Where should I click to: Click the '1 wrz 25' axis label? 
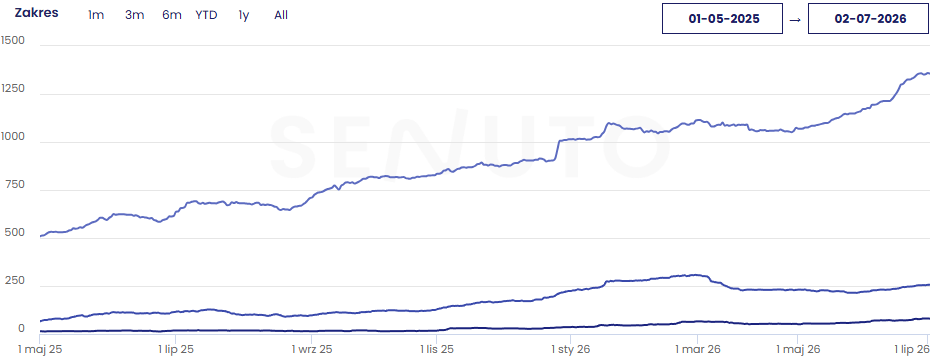coord(312,349)
